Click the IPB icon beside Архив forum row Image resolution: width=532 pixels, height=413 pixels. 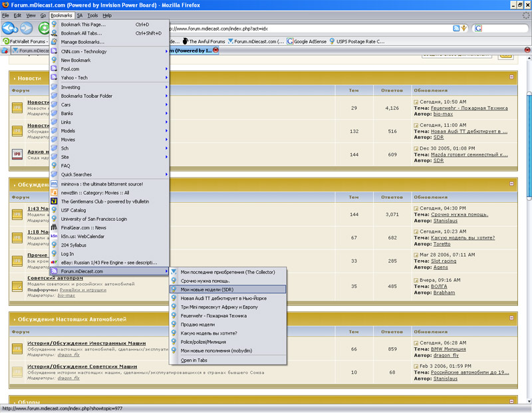[x=17, y=154]
